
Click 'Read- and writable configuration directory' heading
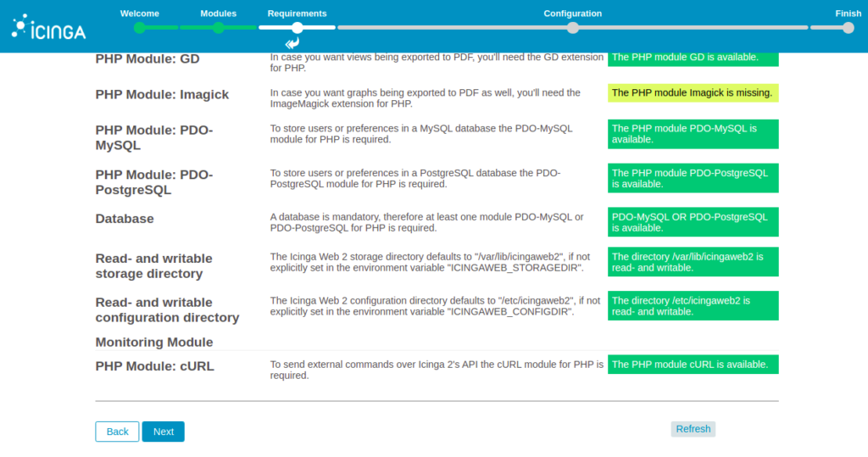[167, 309]
